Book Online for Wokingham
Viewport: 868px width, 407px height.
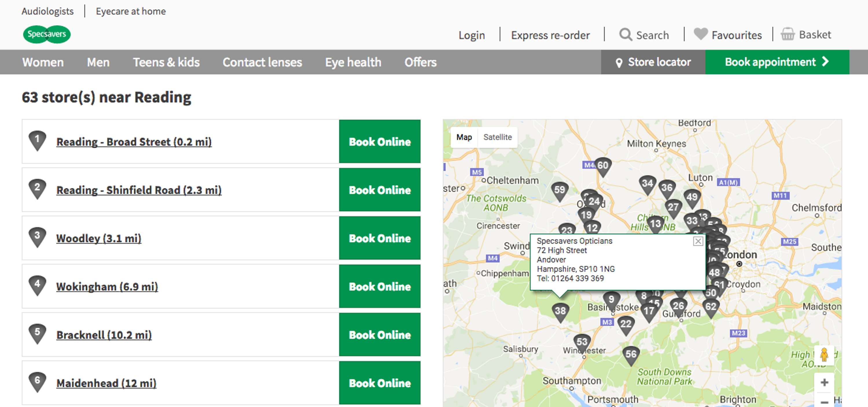click(380, 286)
